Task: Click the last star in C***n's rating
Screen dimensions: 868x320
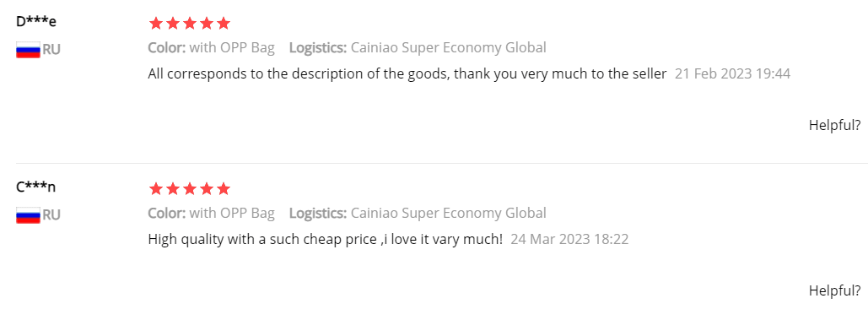Action: click(x=223, y=189)
